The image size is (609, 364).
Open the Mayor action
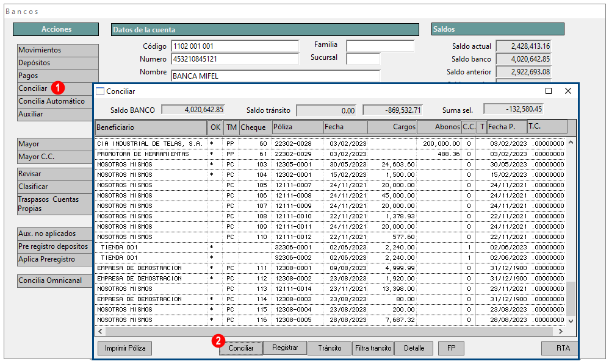click(x=55, y=144)
